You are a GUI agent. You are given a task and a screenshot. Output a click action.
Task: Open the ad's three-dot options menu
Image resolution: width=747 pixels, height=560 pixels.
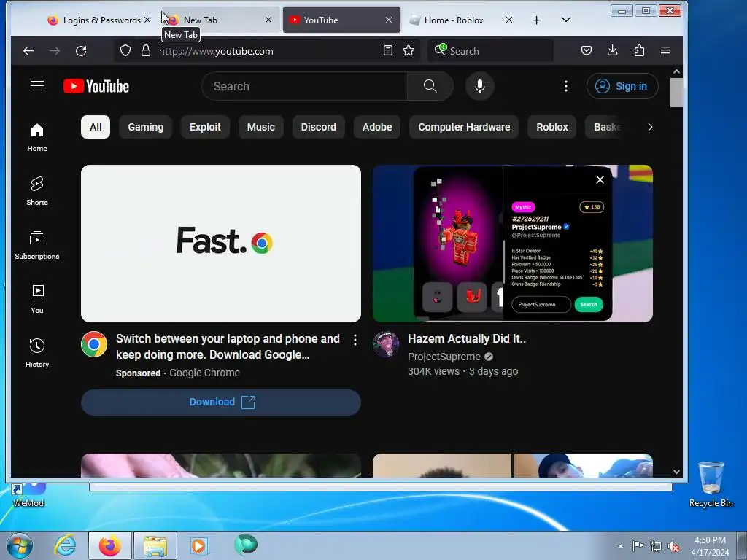[355, 340]
